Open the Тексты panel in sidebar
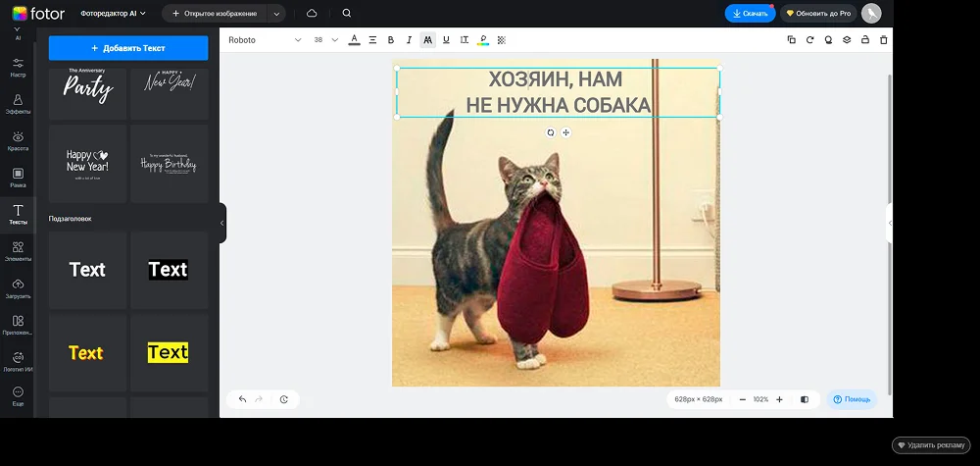This screenshot has width=980, height=466. pyautogui.click(x=18, y=215)
